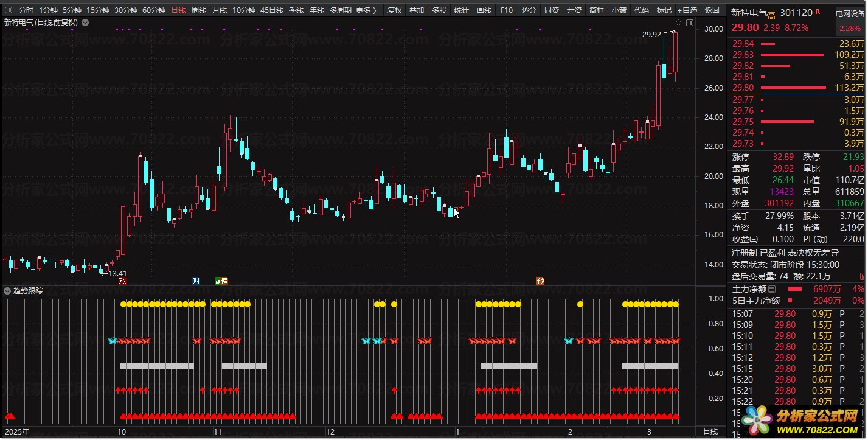This screenshot has height=440, width=868.
Task: Select the 60分钟 period
Action: coord(154,10)
